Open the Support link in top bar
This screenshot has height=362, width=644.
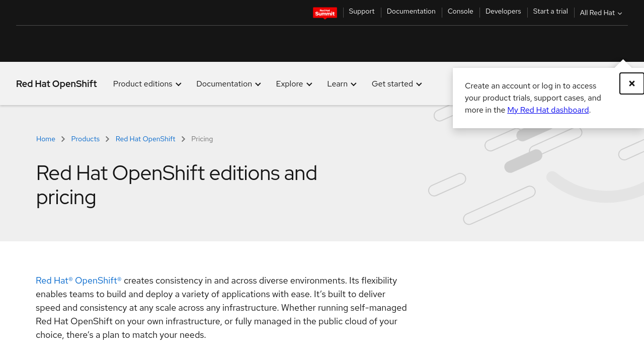361,12
